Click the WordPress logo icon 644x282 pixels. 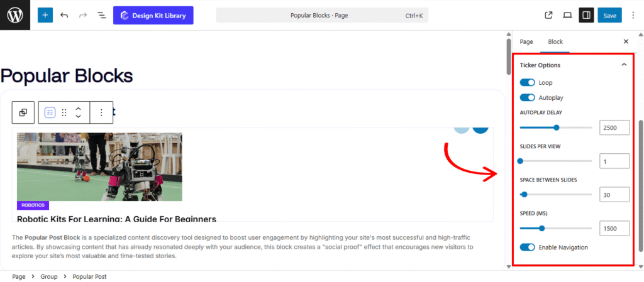click(14, 15)
